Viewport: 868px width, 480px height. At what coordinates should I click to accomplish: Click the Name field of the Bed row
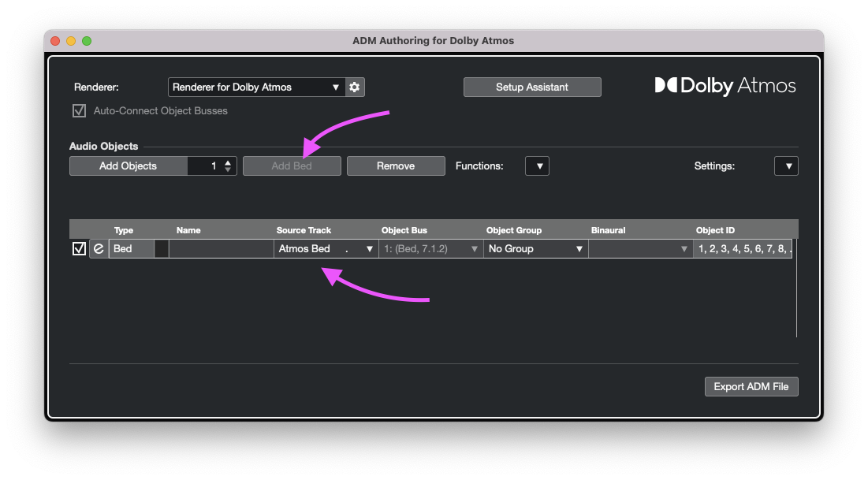(221, 249)
